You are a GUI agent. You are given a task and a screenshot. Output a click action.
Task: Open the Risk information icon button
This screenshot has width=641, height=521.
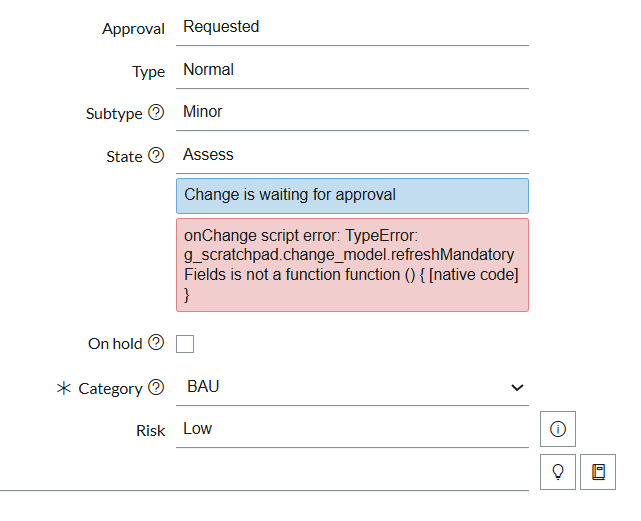pyautogui.click(x=558, y=429)
